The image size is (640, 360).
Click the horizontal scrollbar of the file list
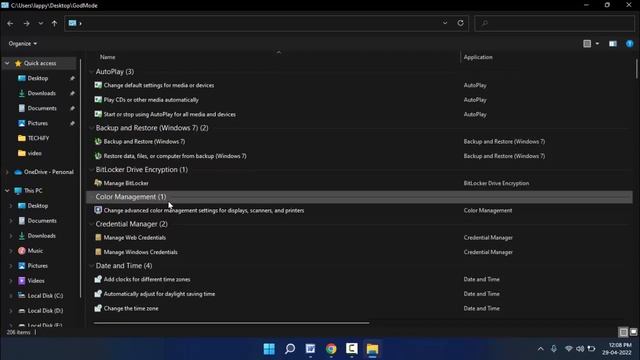click(x=231, y=323)
